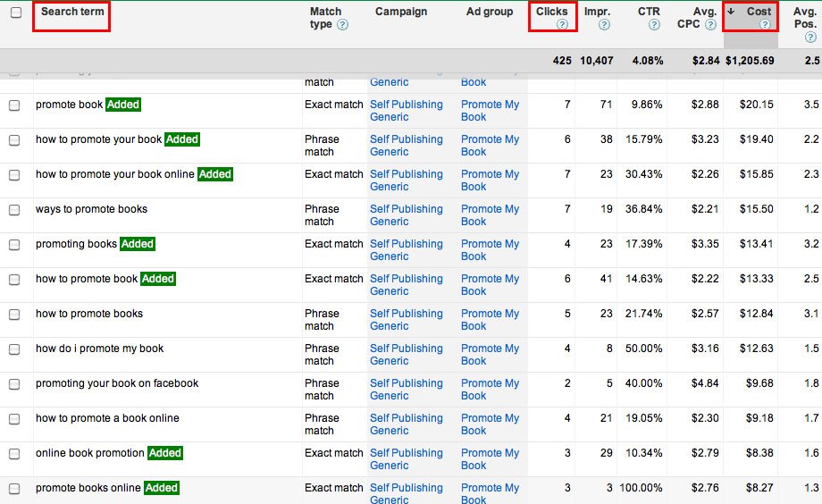The width and height of the screenshot is (822, 504).
Task: Click Added badge beside 'promote books online'
Action: pyautogui.click(x=162, y=488)
